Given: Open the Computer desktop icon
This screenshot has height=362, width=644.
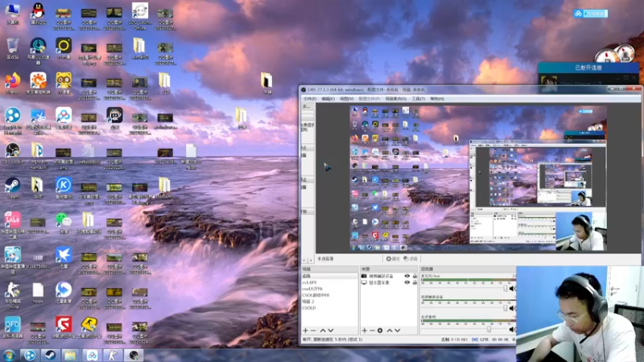Looking at the screenshot, I should click(x=12, y=13).
